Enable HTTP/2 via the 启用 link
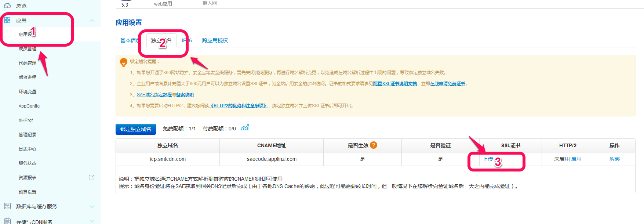Image resolution: width=644 pixels, height=224 pixels. 576,159
